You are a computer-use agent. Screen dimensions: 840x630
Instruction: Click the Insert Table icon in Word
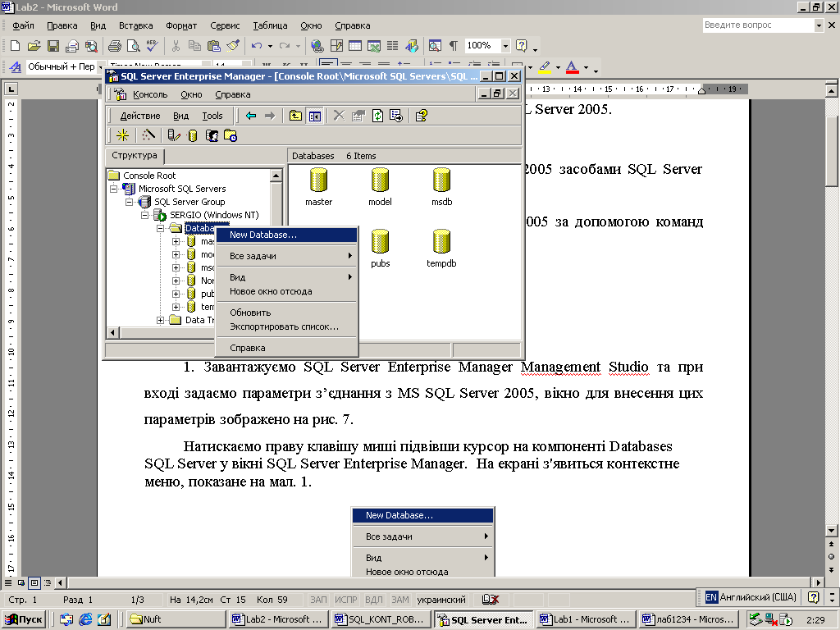pyautogui.click(x=355, y=46)
